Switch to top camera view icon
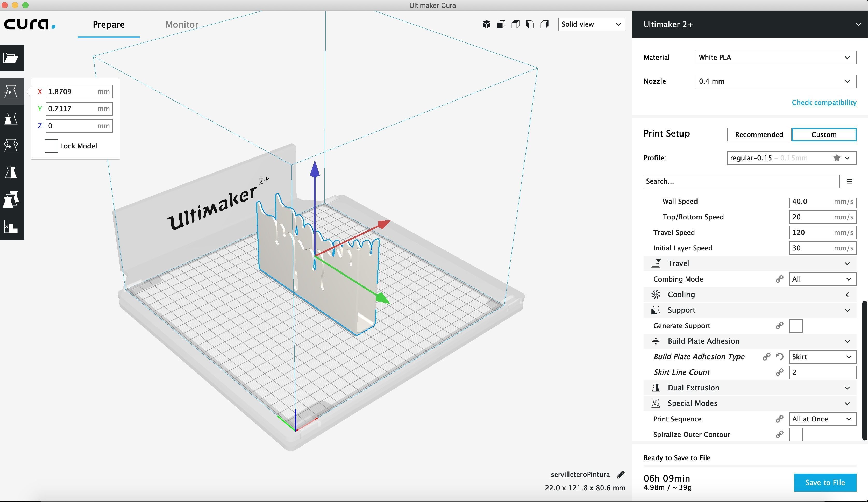 click(516, 24)
